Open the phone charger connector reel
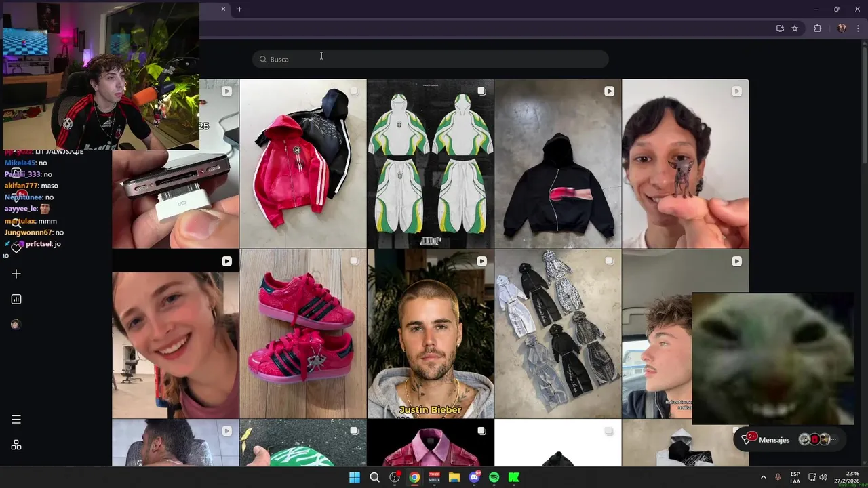The width and height of the screenshot is (868, 488). tap(176, 199)
